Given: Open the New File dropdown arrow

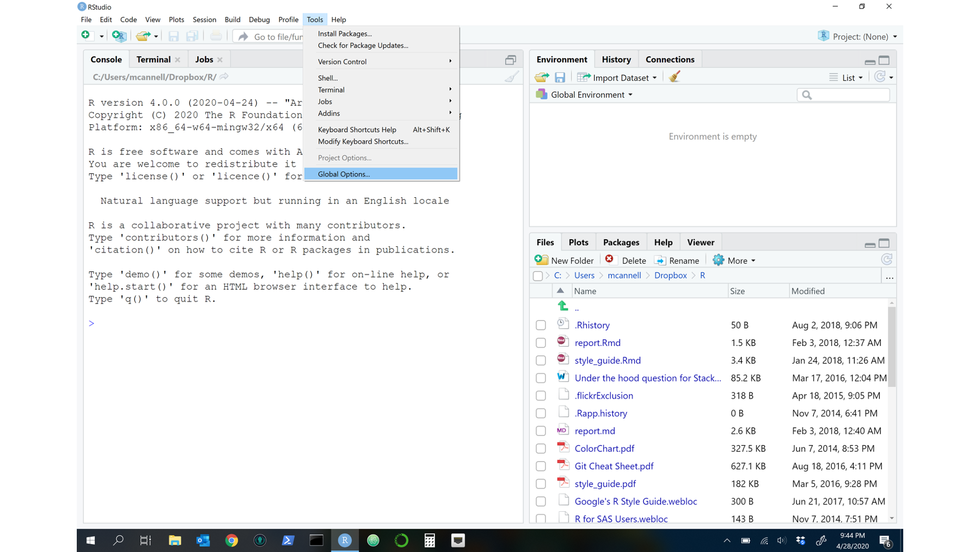Looking at the screenshot, I should point(101,37).
